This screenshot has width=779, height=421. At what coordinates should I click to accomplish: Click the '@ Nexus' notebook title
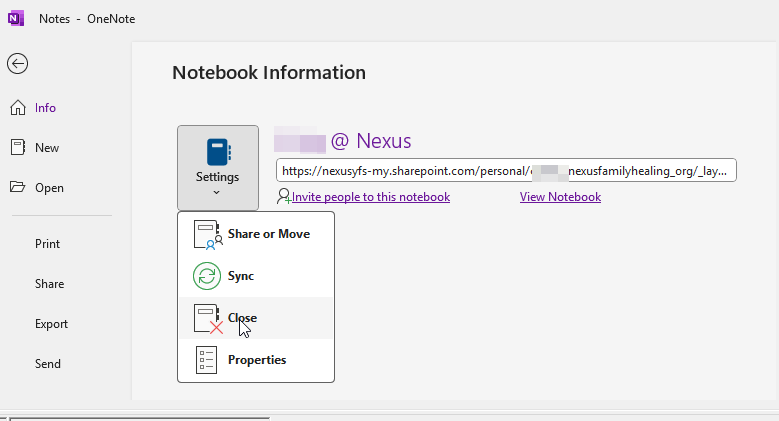coord(371,141)
